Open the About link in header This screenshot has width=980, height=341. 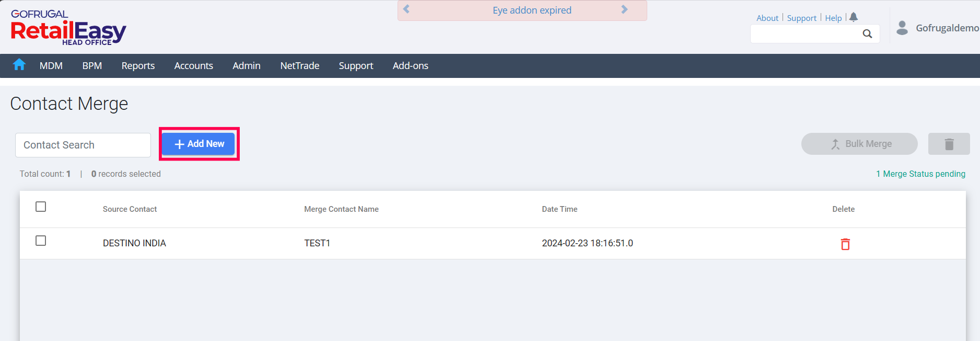(x=767, y=18)
